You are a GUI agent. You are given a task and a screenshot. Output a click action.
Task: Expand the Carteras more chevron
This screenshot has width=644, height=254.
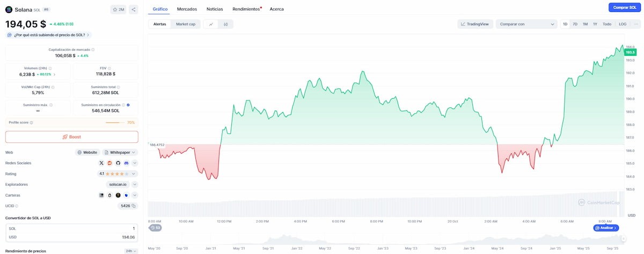tap(135, 195)
